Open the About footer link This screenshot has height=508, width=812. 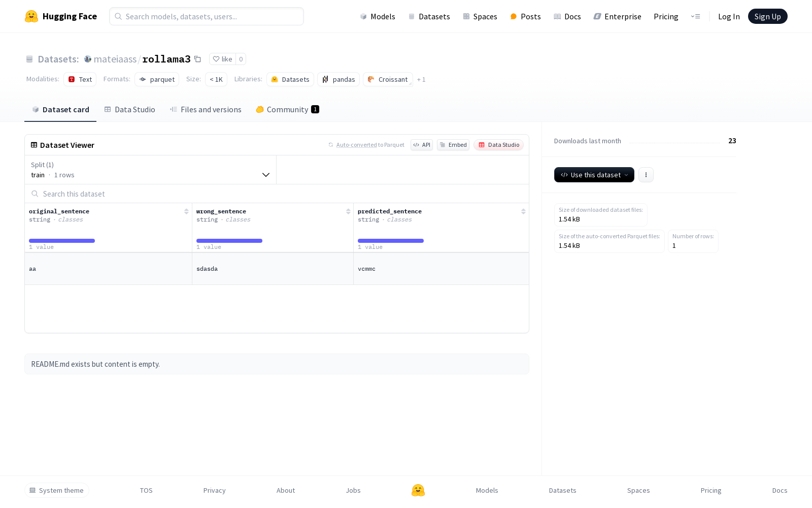[x=286, y=490]
